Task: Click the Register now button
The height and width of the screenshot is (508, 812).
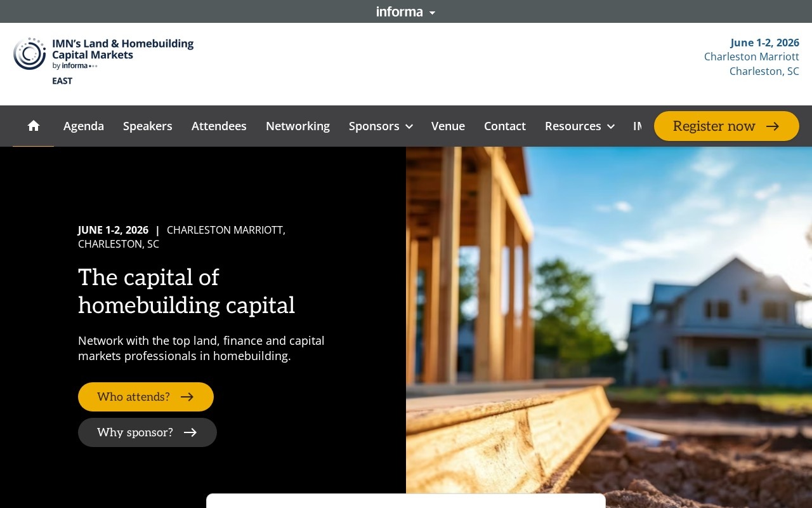Action: [726, 126]
